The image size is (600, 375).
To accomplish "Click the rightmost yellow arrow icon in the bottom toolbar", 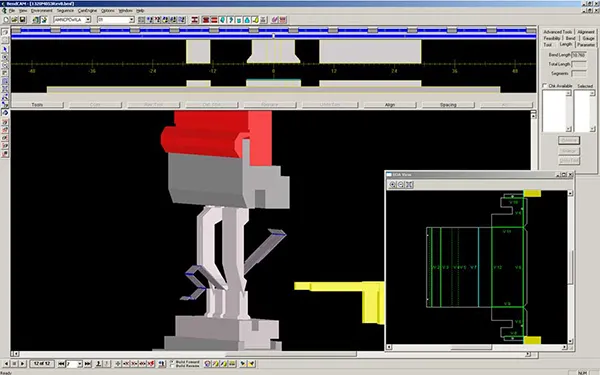I will [x=252, y=364].
